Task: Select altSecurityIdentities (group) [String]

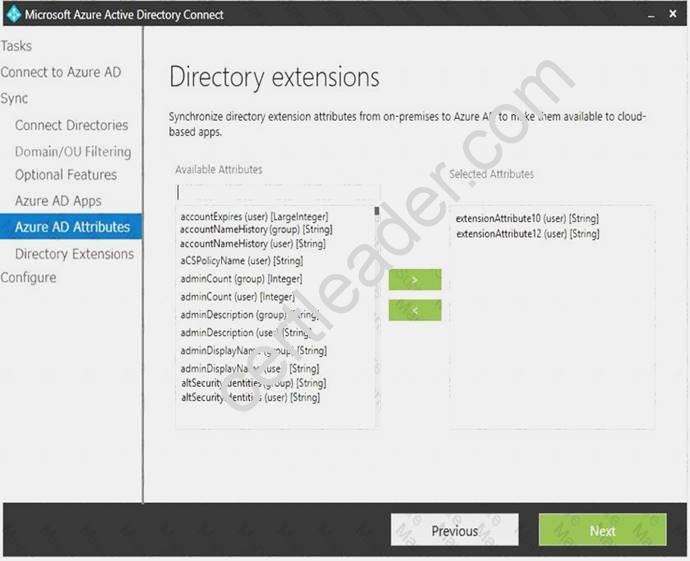Action: tap(253, 383)
